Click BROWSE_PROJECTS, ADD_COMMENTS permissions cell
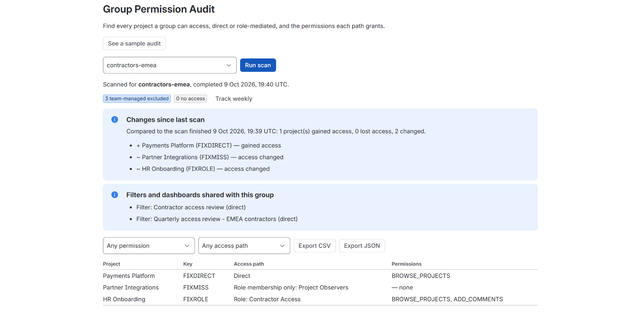 coord(447,299)
